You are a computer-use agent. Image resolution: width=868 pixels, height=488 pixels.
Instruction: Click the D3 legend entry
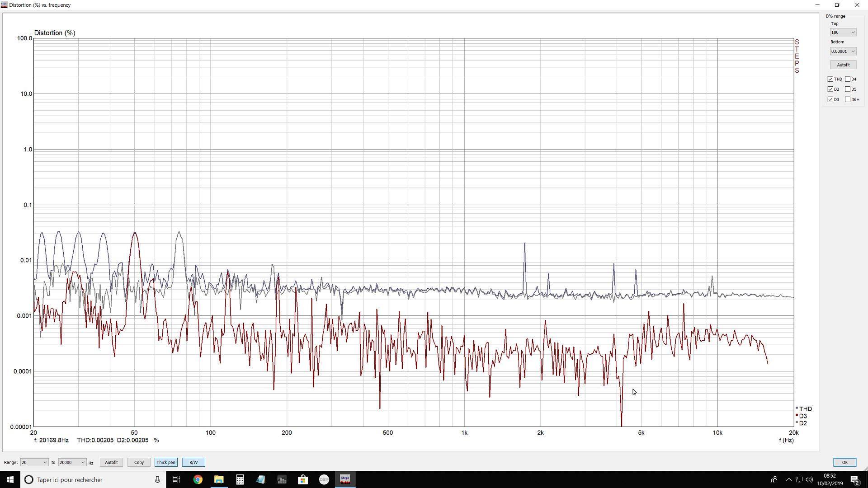[x=802, y=416]
